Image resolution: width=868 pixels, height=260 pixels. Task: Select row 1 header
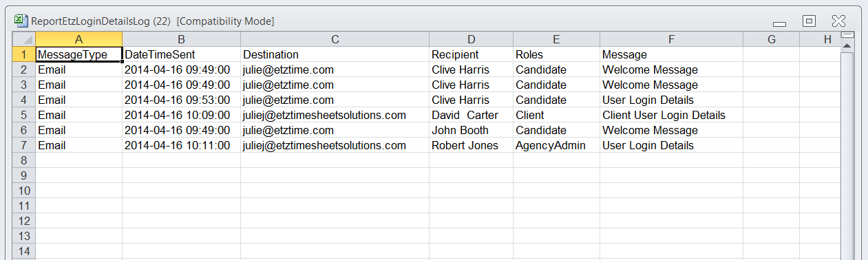click(x=25, y=54)
